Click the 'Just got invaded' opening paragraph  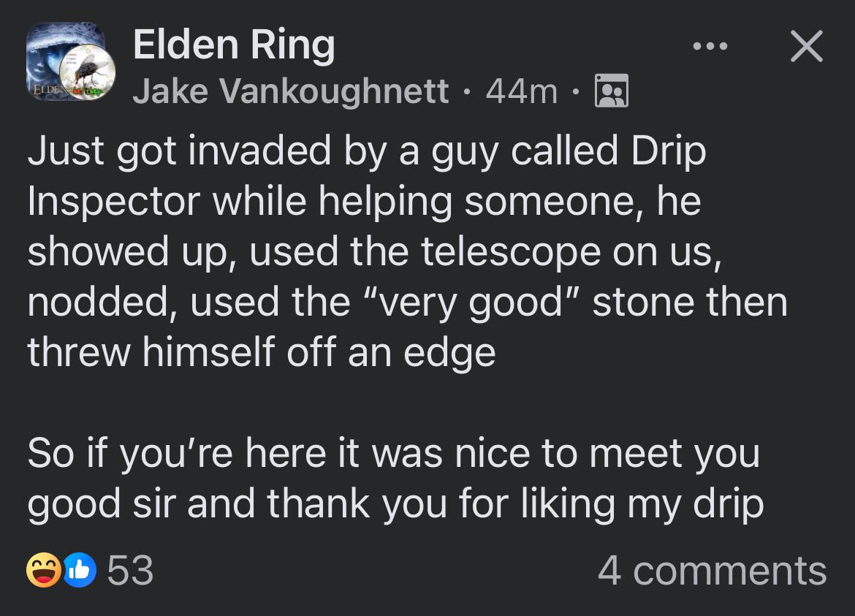click(x=365, y=251)
